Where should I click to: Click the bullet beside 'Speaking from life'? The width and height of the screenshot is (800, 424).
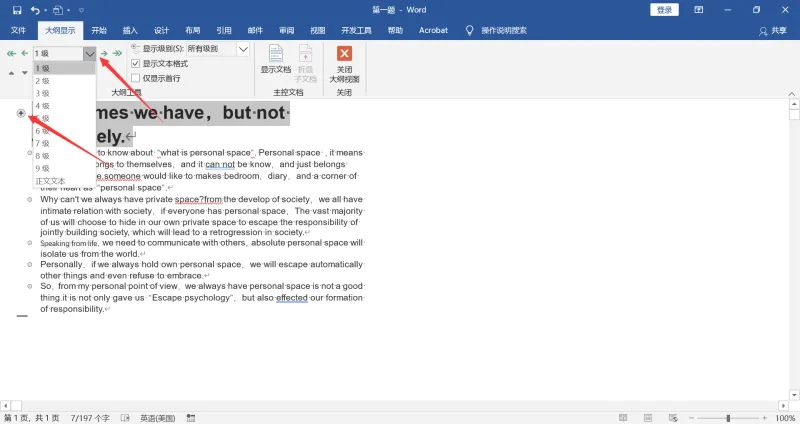coord(30,243)
